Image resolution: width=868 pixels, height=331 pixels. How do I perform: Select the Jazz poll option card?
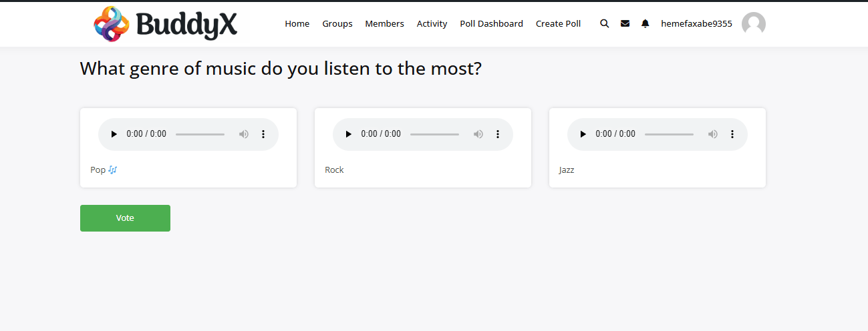pyautogui.click(x=657, y=170)
